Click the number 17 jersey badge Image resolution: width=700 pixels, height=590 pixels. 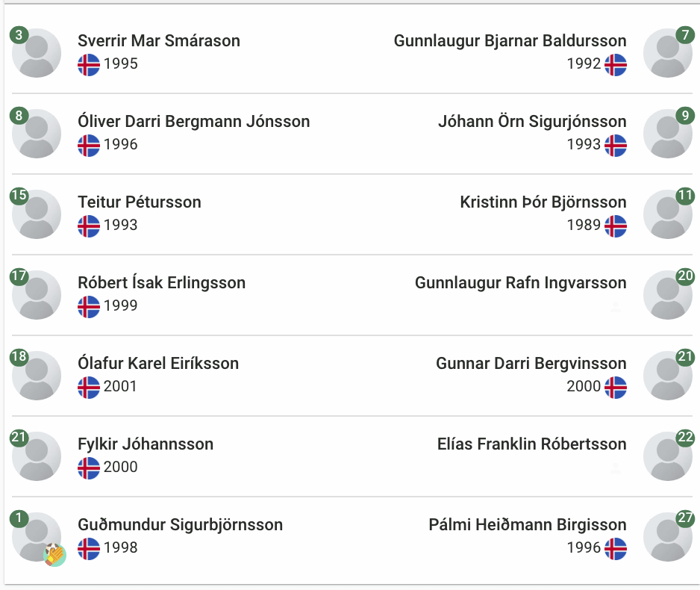[19, 276]
